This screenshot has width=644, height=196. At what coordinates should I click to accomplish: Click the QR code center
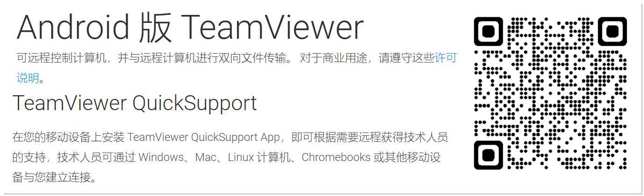[550, 93]
